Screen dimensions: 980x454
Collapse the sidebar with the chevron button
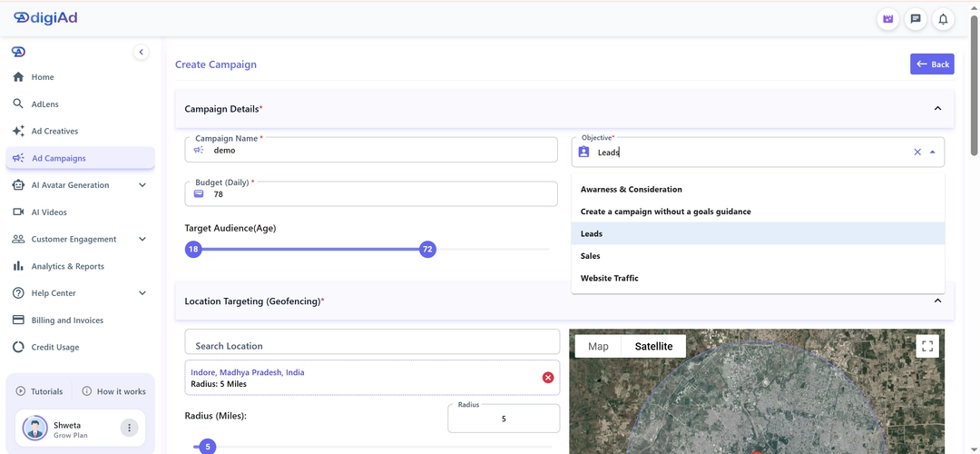coord(142,52)
